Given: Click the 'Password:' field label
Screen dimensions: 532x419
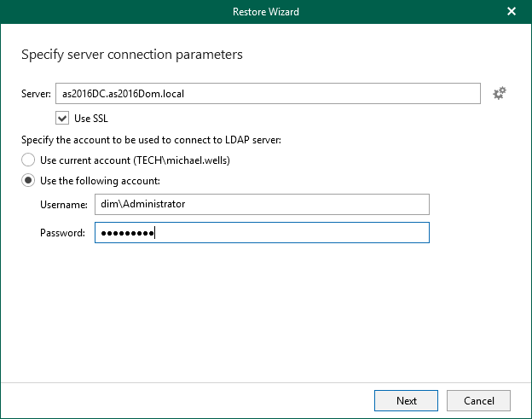Looking at the screenshot, I should pos(62,233).
